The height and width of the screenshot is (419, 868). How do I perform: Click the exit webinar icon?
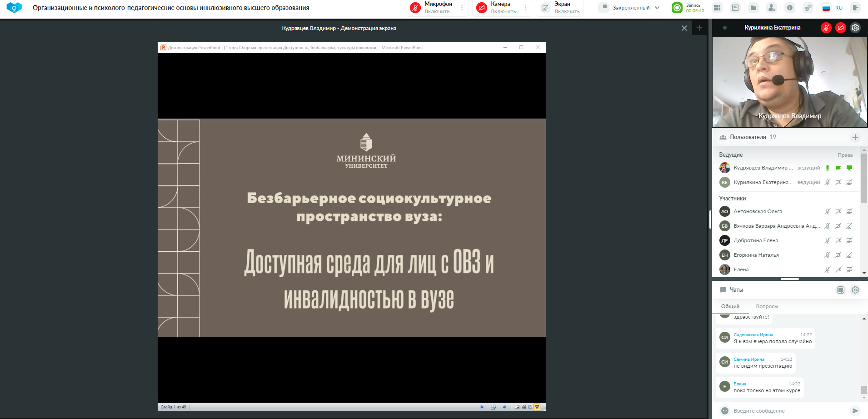[x=855, y=8]
